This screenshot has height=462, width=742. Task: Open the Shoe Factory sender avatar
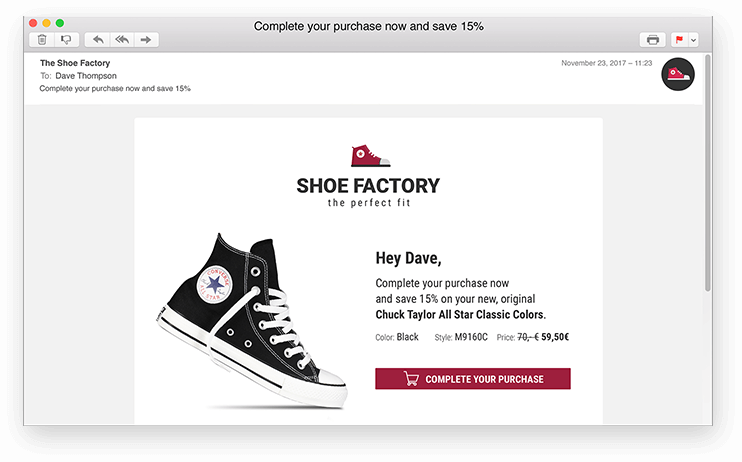[678, 74]
